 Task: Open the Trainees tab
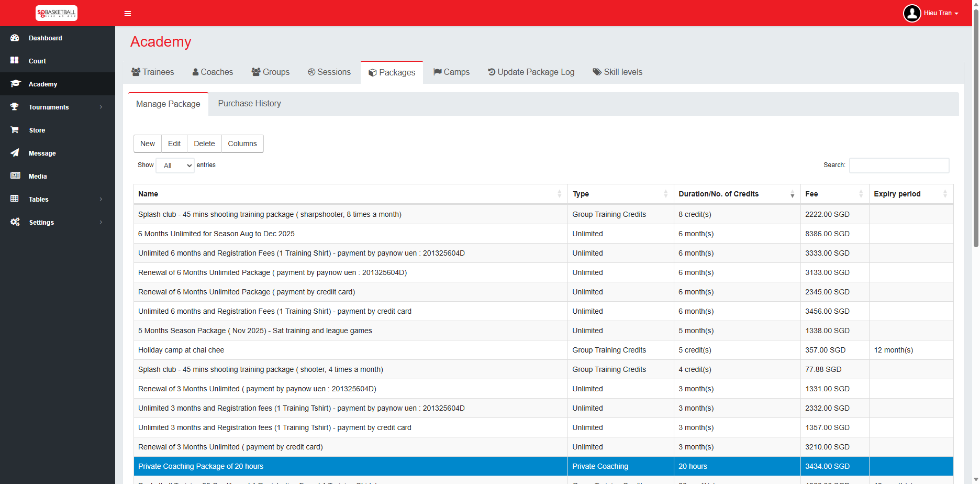pyautogui.click(x=153, y=72)
